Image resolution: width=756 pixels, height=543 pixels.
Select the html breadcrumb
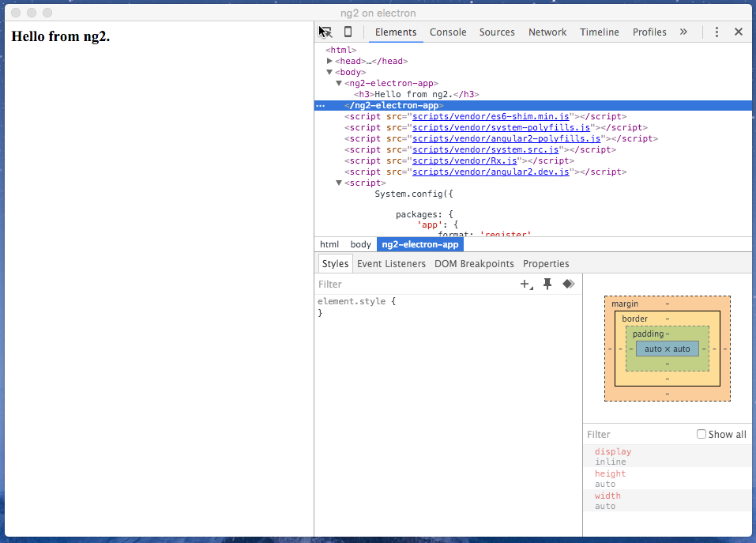pos(329,244)
